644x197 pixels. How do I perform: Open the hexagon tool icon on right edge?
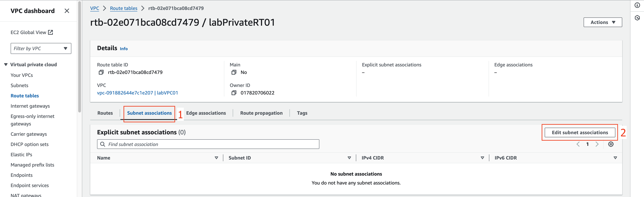click(637, 18)
